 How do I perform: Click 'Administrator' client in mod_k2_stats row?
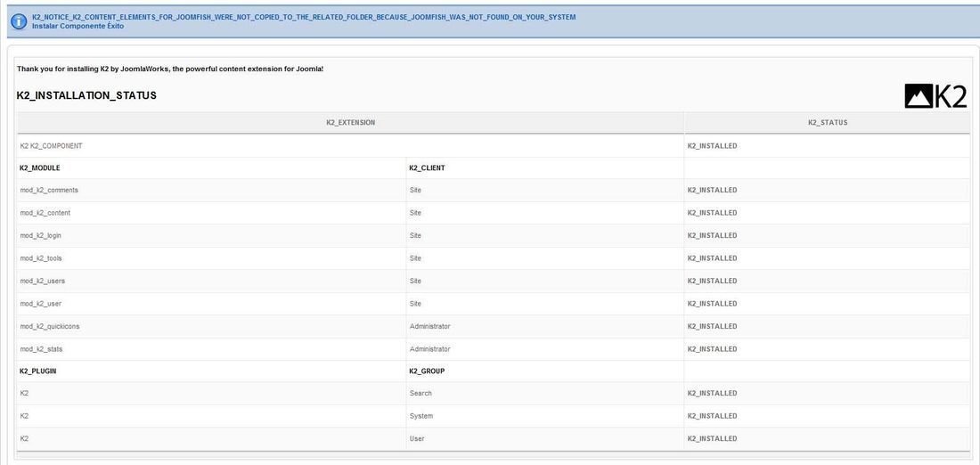(x=430, y=349)
